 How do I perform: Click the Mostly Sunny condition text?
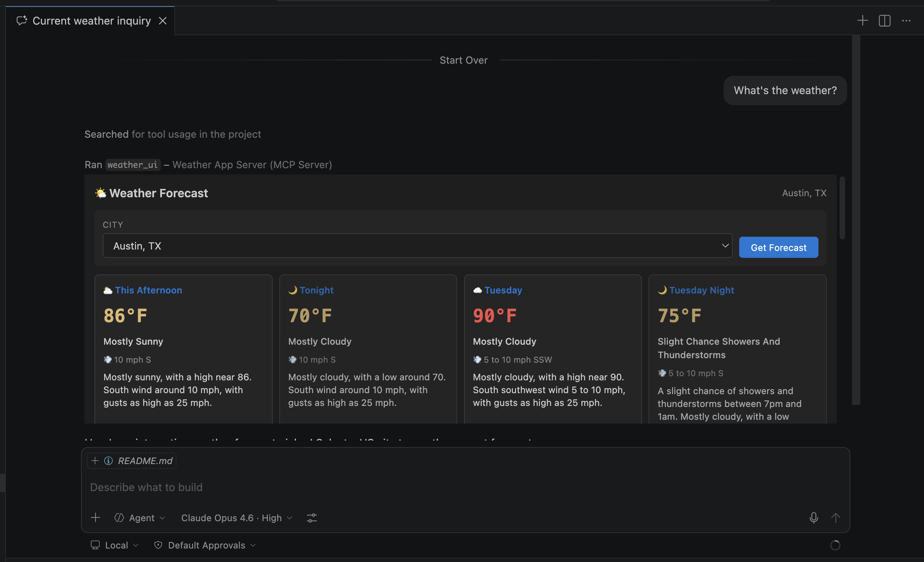[133, 342]
